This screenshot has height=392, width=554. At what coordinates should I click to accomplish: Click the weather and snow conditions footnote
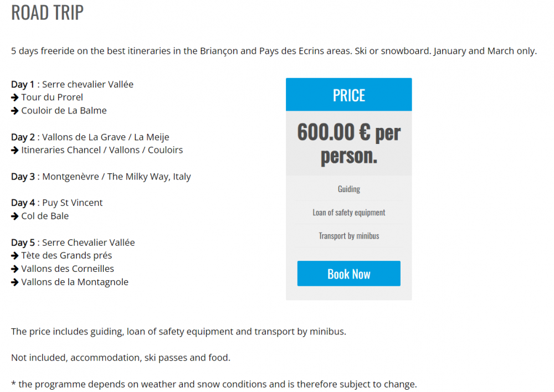(x=214, y=384)
